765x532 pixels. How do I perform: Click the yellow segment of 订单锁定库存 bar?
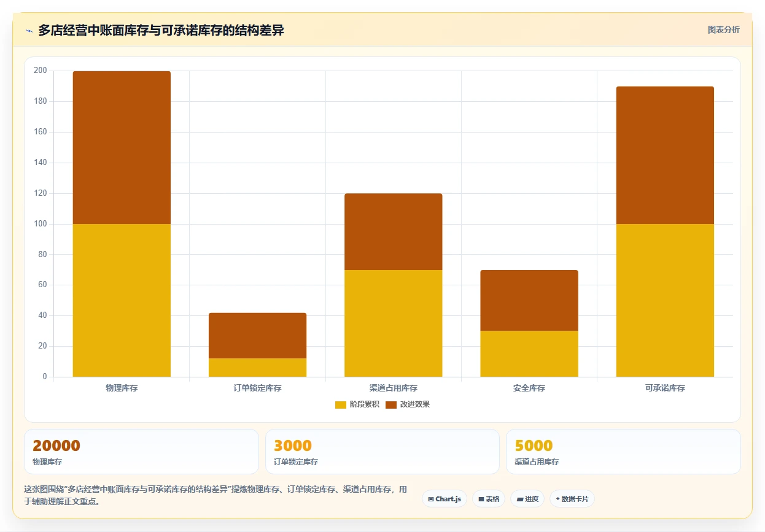(x=257, y=368)
